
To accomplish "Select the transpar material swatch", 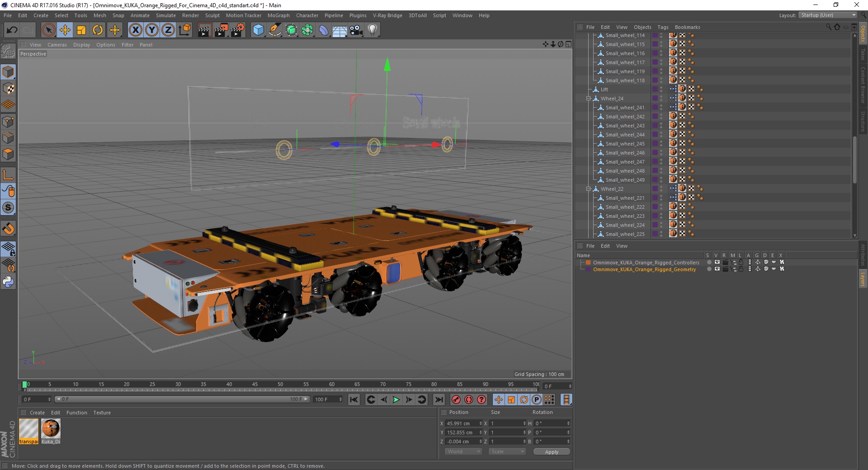I will tap(28, 431).
